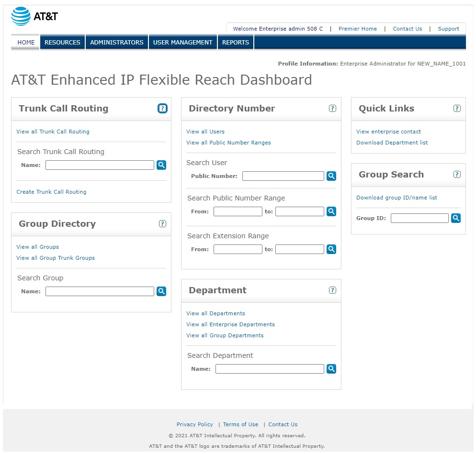The height and width of the screenshot is (454, 476).
Task: Open help for Trunk Call Routing panel
Action: pos(162,108)
